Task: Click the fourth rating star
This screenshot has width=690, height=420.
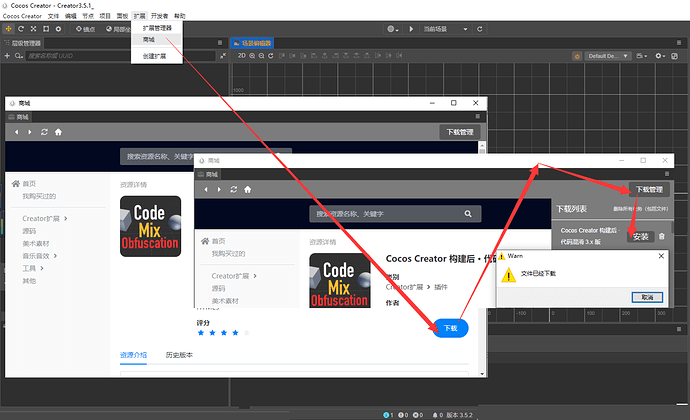Action: (235, 333)
